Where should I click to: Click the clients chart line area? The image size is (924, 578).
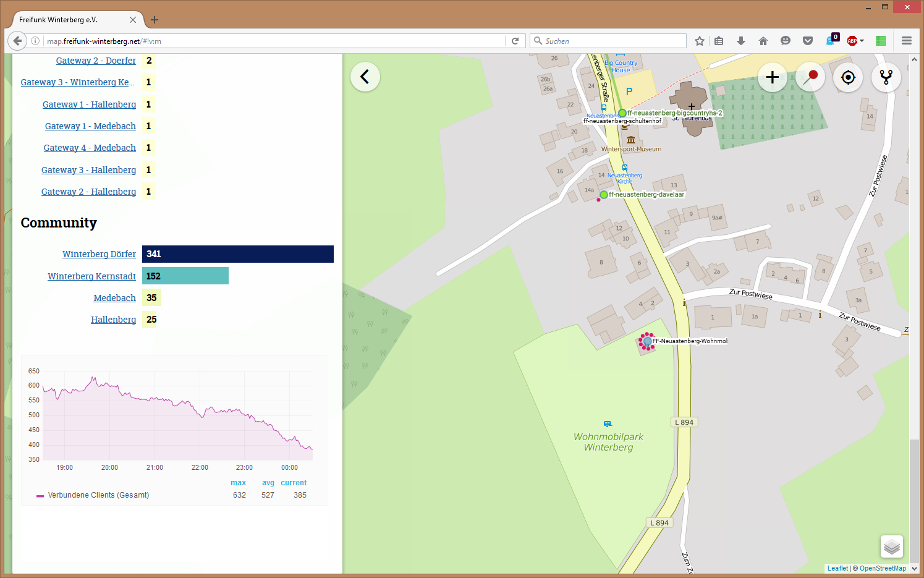pyautogui.click(x=177, y=415)
